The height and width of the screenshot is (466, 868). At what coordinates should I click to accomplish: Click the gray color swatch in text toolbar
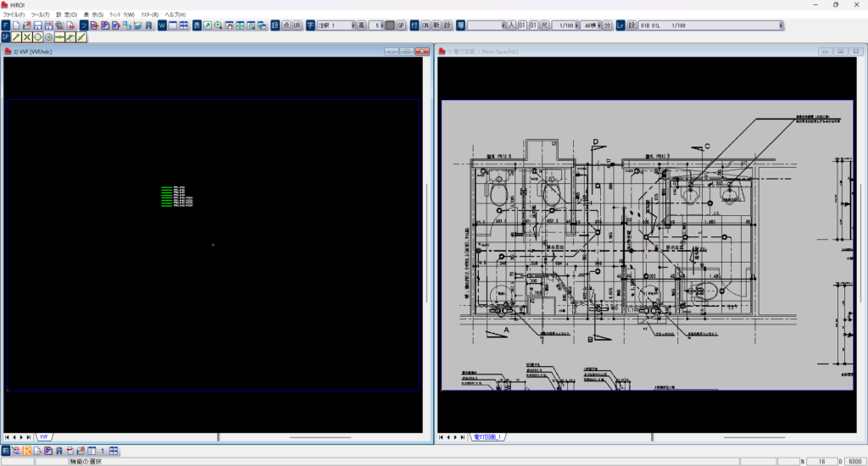[x=390, y=25]
